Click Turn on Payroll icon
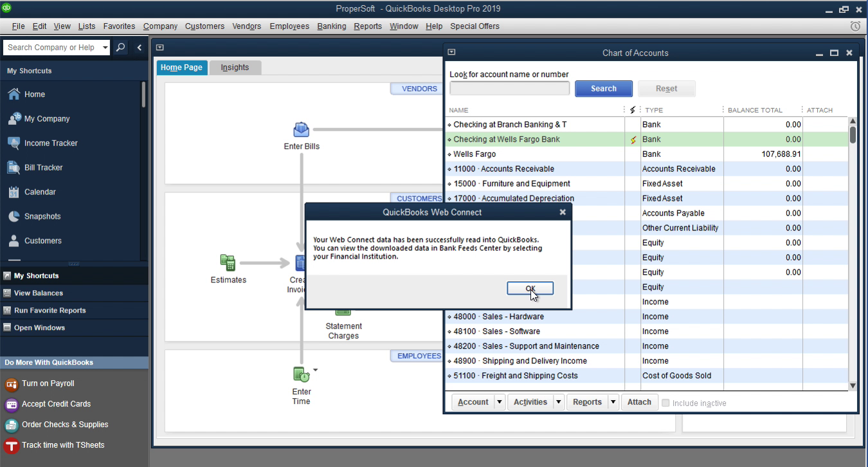Image resolution: width=868 pixels, height=467 pixels. click(x=12, y=384)
